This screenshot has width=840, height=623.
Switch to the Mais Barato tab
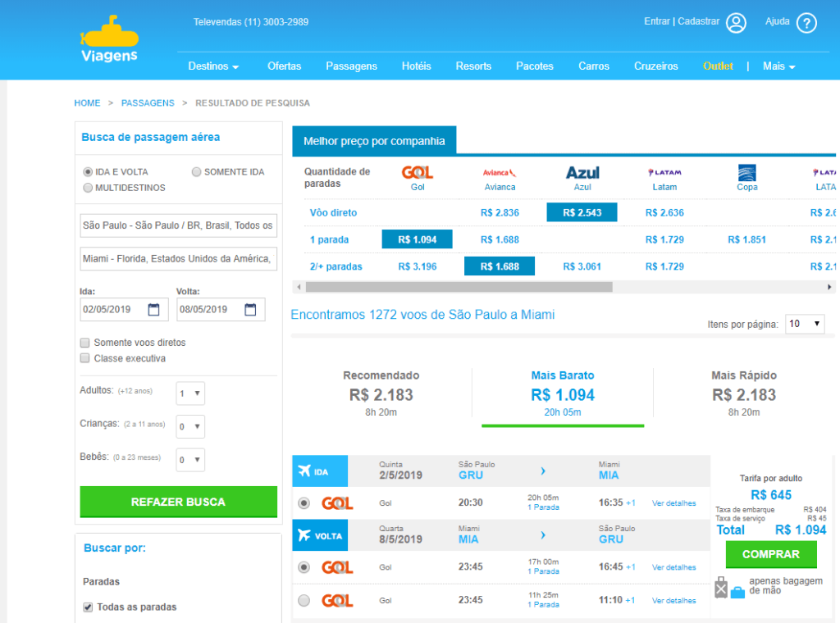563,393
